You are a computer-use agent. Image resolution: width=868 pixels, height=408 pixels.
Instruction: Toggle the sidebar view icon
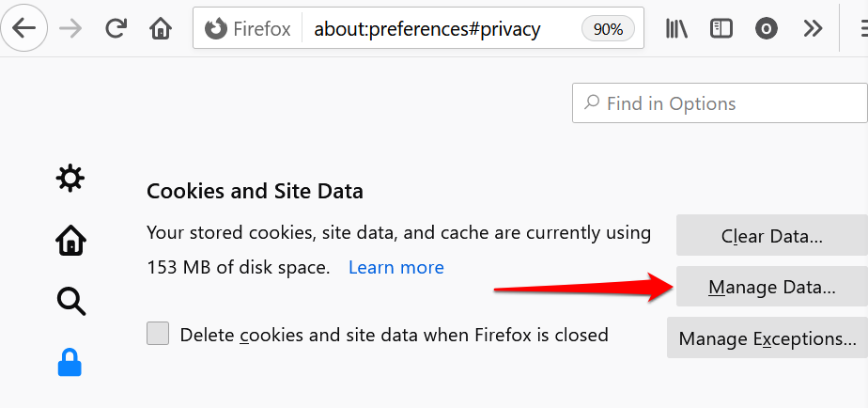(x=721, y=29)
